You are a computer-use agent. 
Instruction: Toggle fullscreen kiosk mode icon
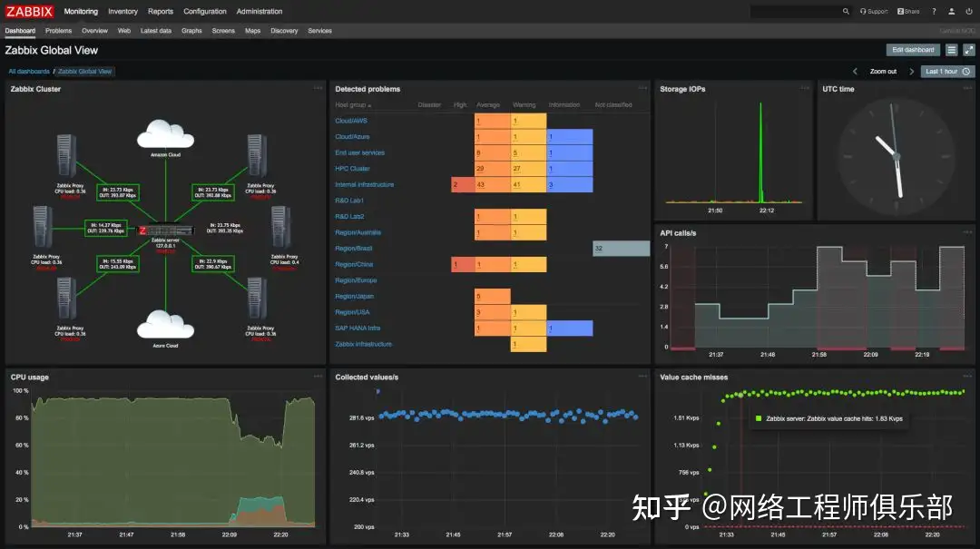coord(968,50)
